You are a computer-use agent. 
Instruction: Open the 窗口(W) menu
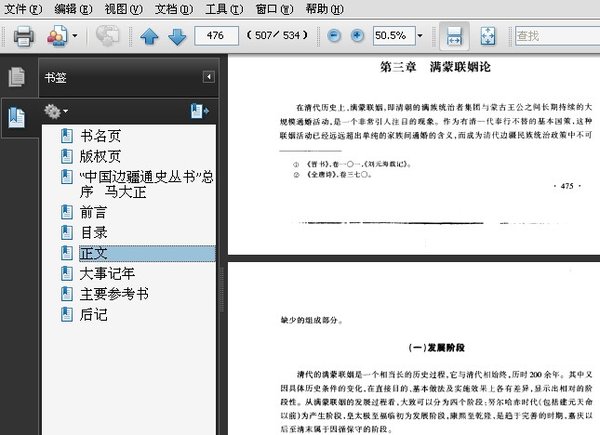pyautogui.click(x=274, y=8)
